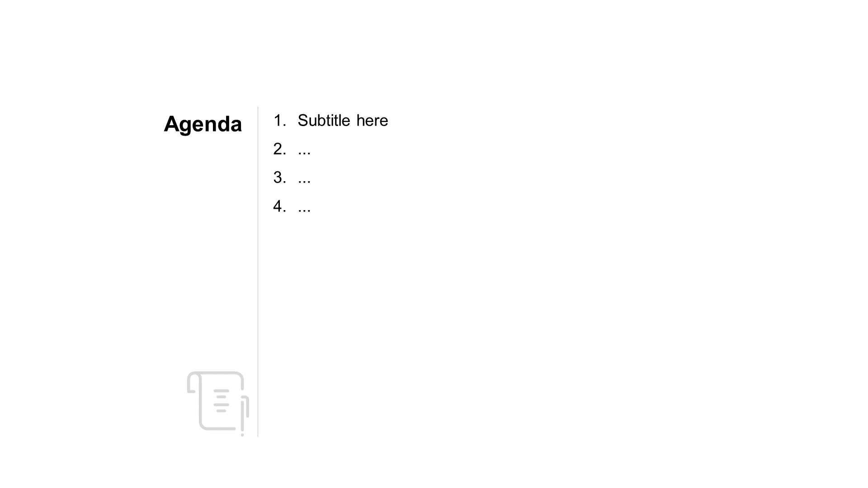The image size is (868, 488).
Task: Select the 'Agenda' bold title text
Action: click(x=203, y=123)
